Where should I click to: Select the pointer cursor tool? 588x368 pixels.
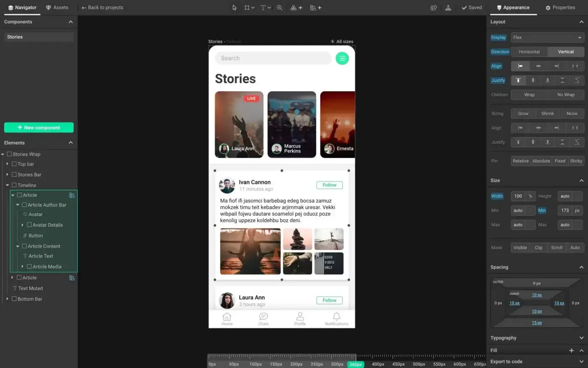pos(234,8)
